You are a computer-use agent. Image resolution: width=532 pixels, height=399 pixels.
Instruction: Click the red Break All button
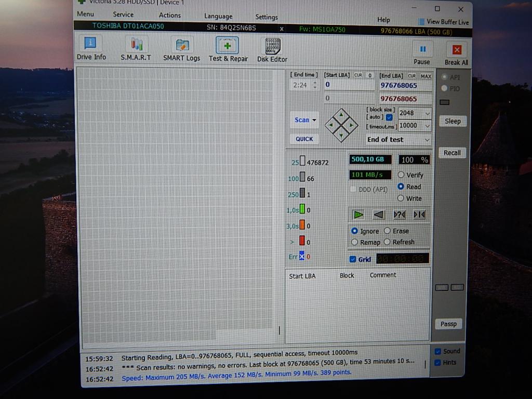pyautogui.click(x=457, y=54)
